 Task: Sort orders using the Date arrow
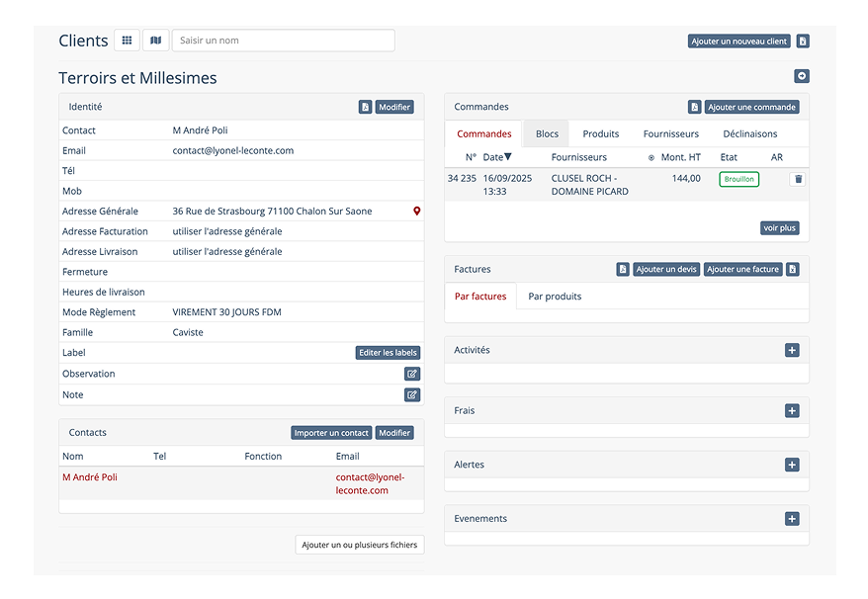[x=505, y=157]
